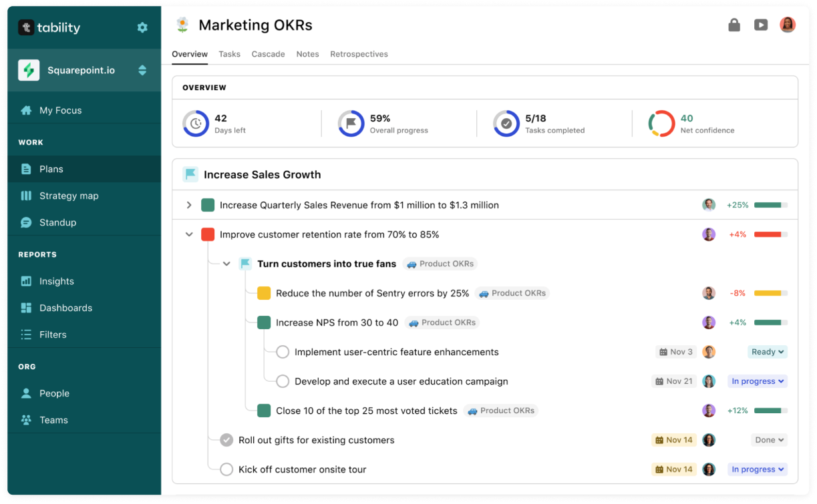Click the presentation play icon

pyautogui.click(x=761, y=25)
